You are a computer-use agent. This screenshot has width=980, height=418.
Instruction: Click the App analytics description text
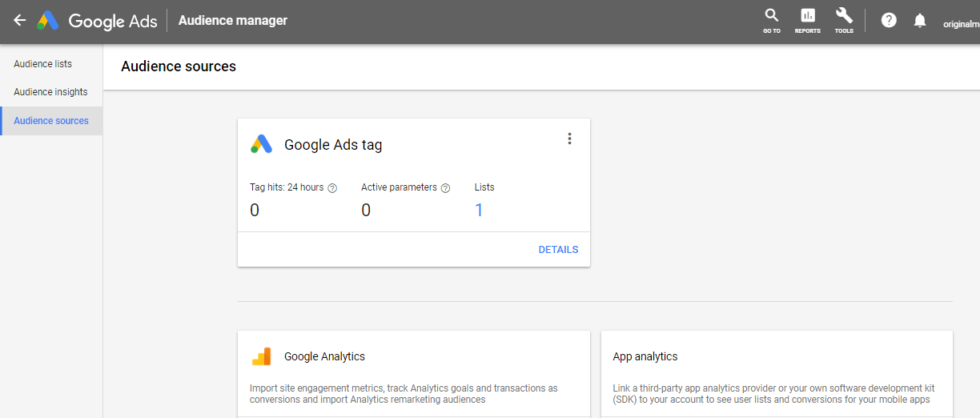click(x=773, y=394)
